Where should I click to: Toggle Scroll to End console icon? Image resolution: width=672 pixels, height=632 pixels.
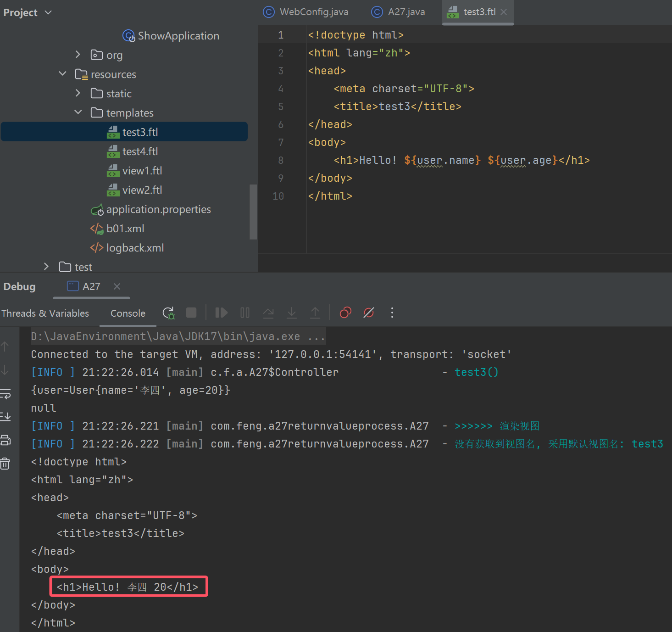pyautogui.click(x=5, y=417)
